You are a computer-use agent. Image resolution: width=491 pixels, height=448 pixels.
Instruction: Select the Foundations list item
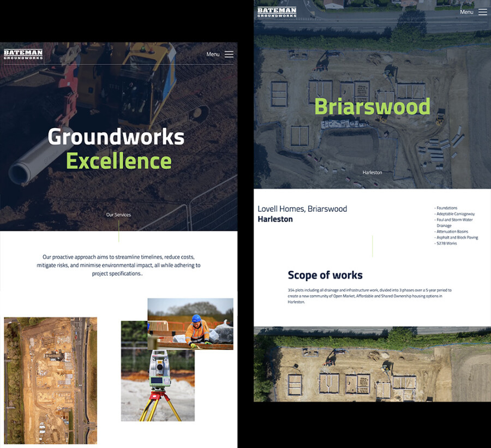[446, 207]
